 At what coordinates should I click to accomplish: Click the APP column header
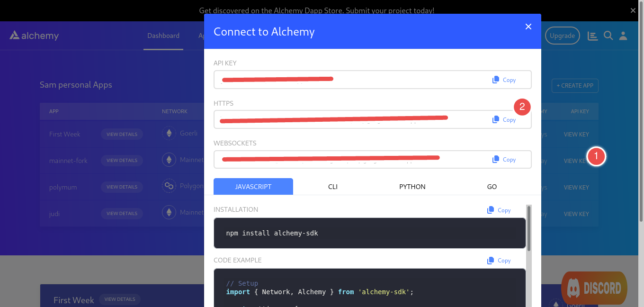(54, 111)
